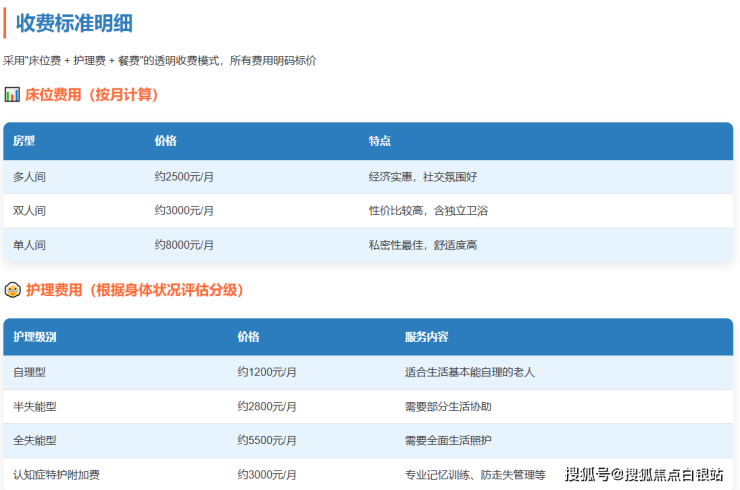Click the price 约2800元/月
This screenshot has height=490, width=740.
pyautogui.click(x=267, y=406)
